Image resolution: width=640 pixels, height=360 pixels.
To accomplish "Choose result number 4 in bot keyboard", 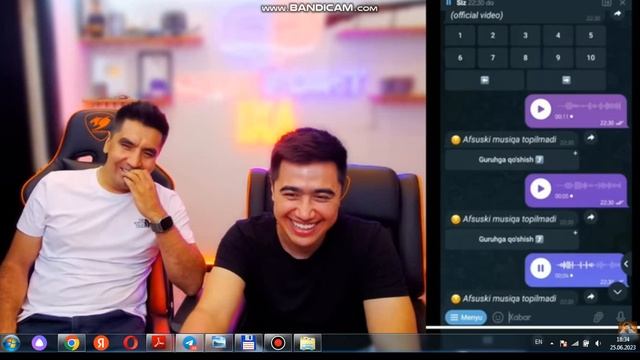I will point(558,36).
